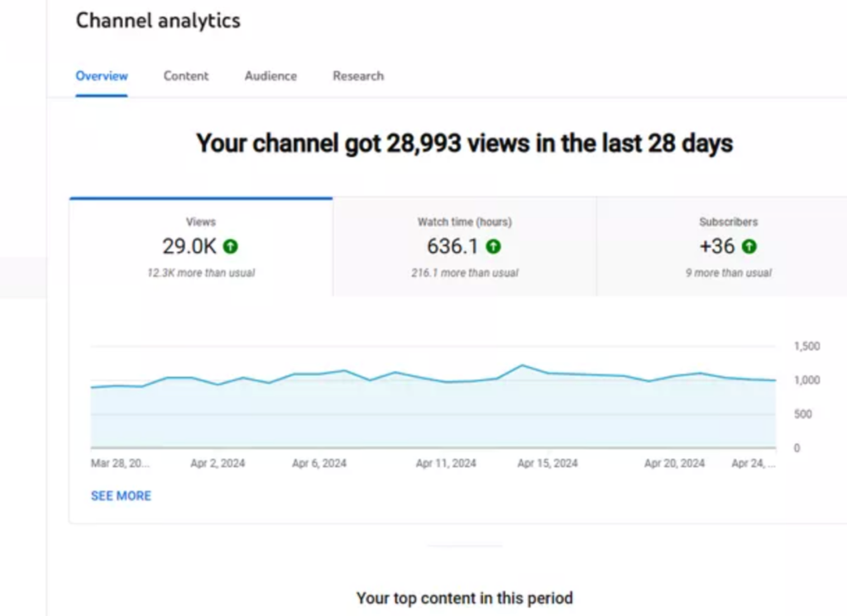Open the Content tab
Screen dimensions: 847x616
coord(186,76)
